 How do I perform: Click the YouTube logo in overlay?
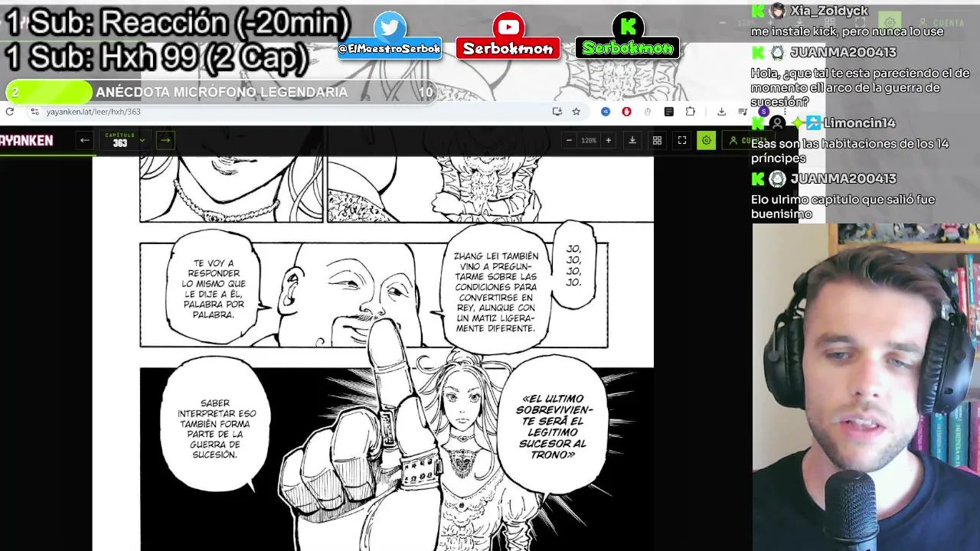(508, 28)
